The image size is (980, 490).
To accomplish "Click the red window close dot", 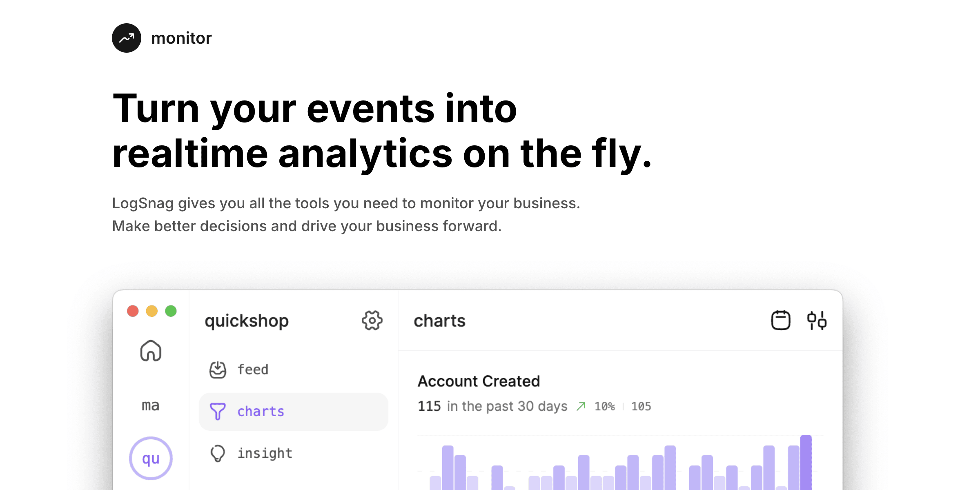I will coord(133,311).
